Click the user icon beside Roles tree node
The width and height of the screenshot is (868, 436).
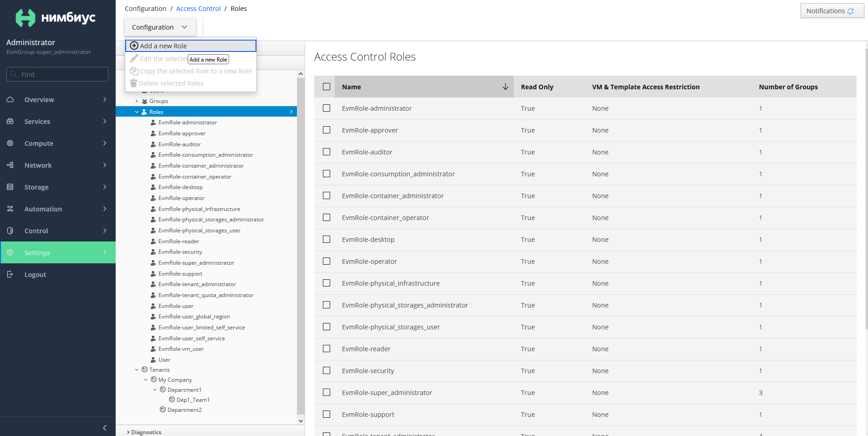tap(144, 112)
